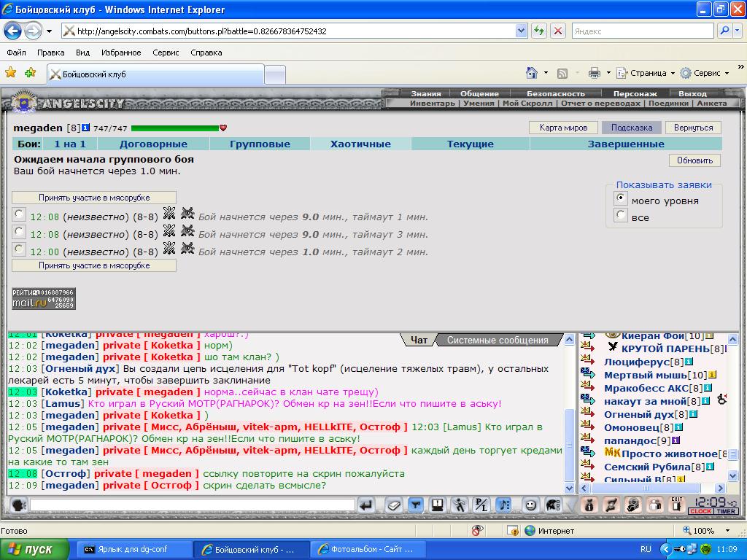The height and width of the screenshot is (560, 747).
Task: Switch to the Системные сообщения chat tab
Action: (x=498, y=340)
